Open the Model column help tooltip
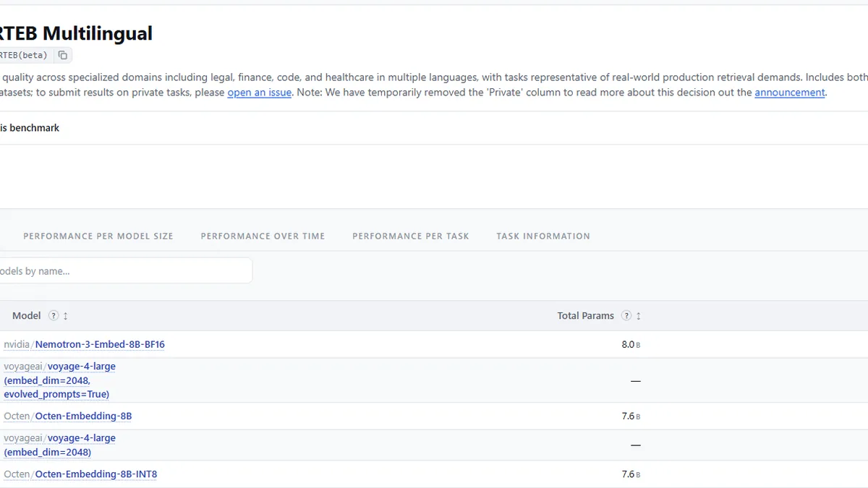This screenshot has width=868, height=488. pos(54,316)
